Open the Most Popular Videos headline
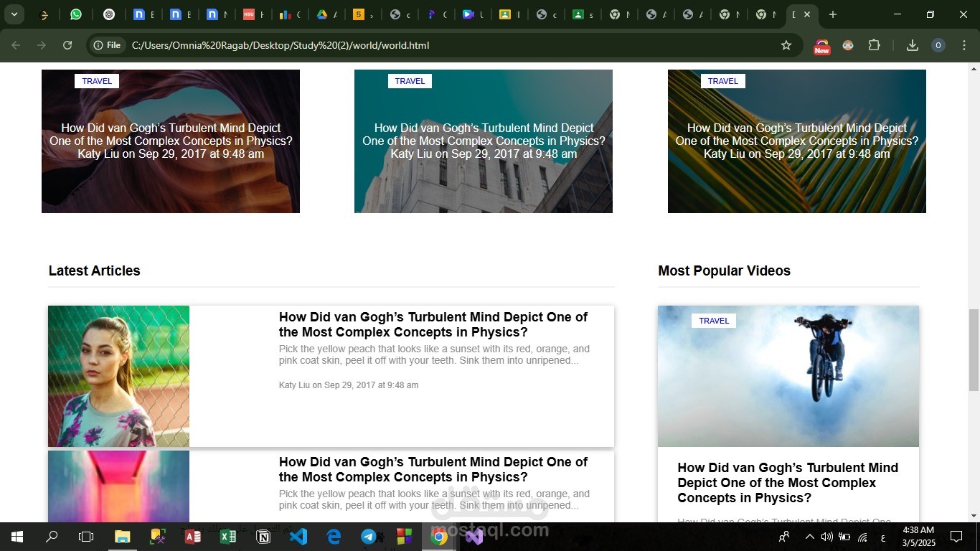The height and width of the screenshot is (551, 980). (788, 483)
